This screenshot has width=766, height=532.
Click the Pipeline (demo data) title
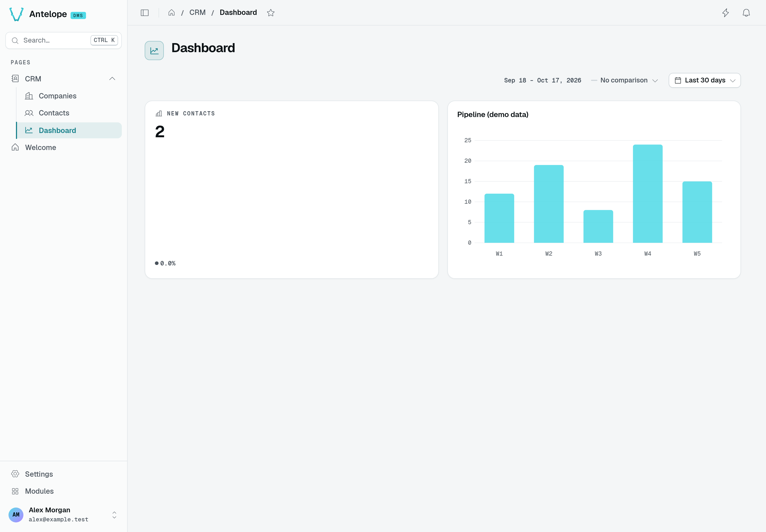tap(493, 115)
